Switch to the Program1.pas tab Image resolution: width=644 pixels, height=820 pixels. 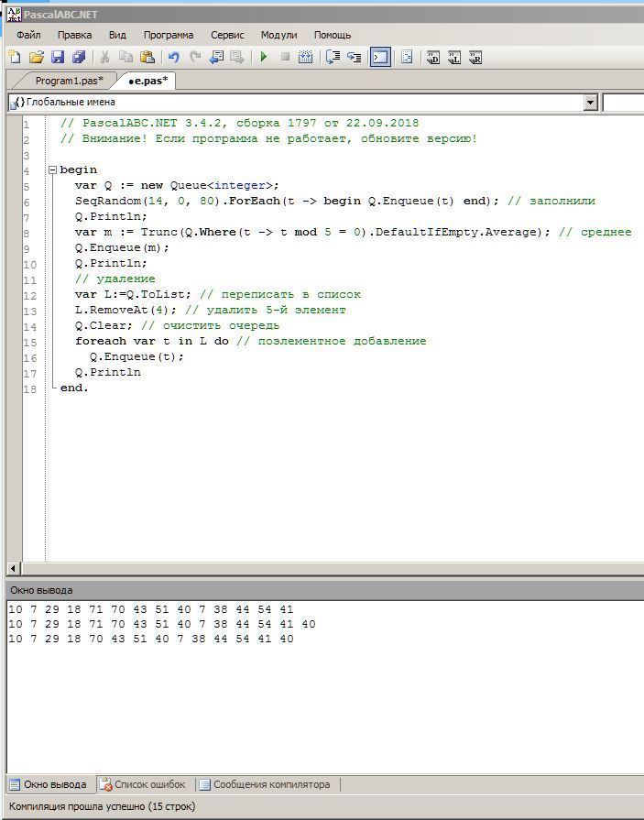point(69,81)
